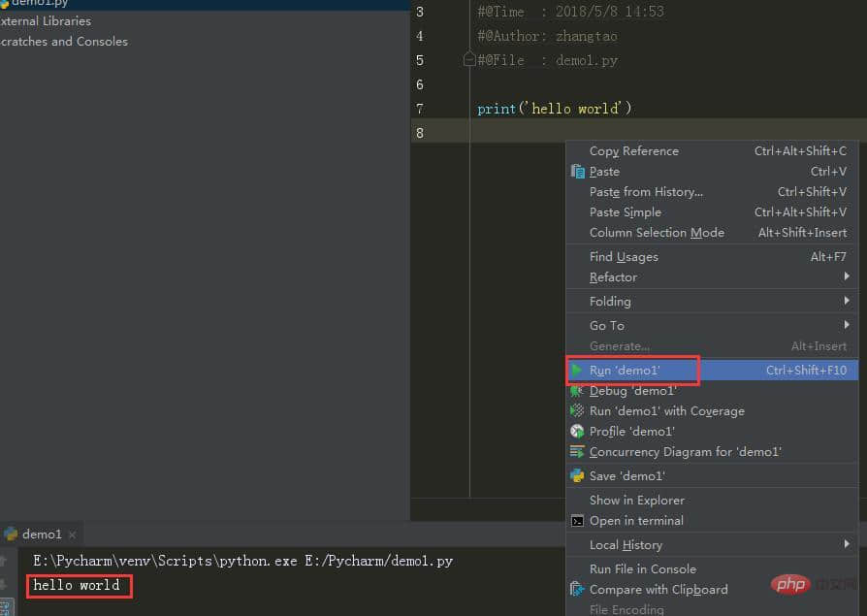Click the 'hello world' console output

pyautogui.click(x=77, y=585)
